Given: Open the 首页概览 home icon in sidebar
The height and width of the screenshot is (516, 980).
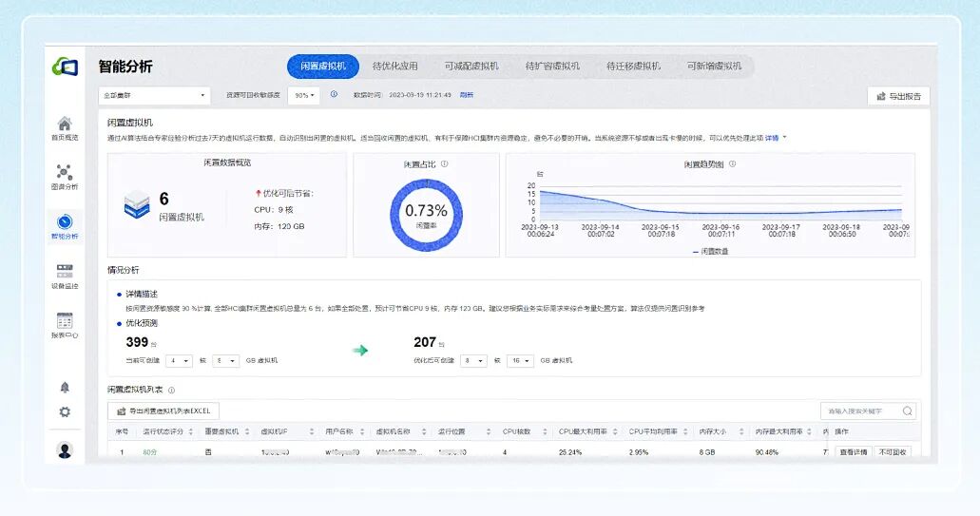Looking at the screenshot, I should click(x=65, y=124).
